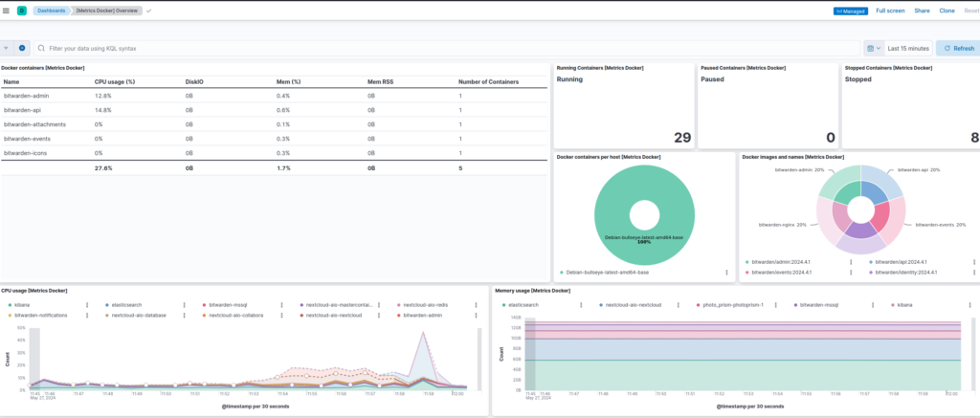
Task: Expand the saved query dropdown chevron
Action: pyautogui.click(x=6, y=47)
